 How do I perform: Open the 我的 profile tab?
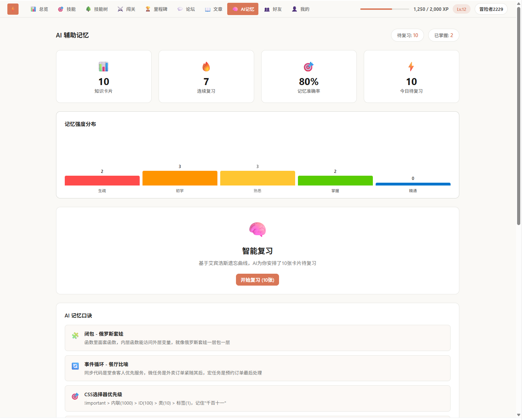[301, 9]
